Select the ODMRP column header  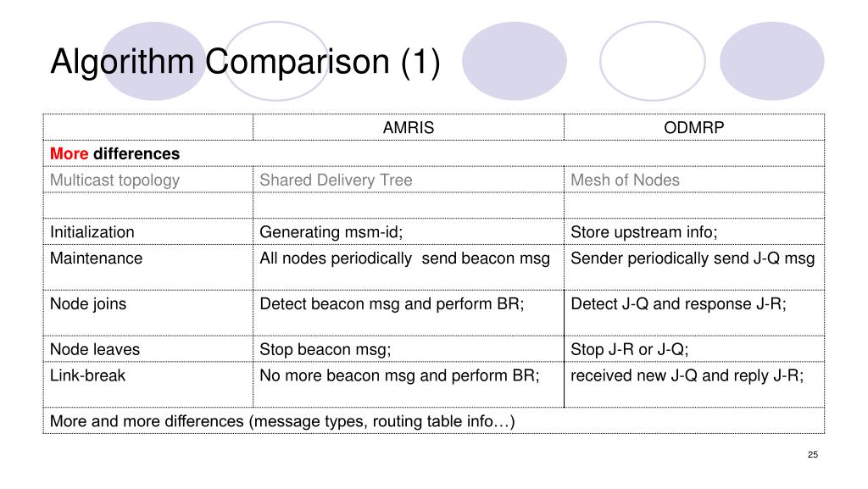(693, 128)
